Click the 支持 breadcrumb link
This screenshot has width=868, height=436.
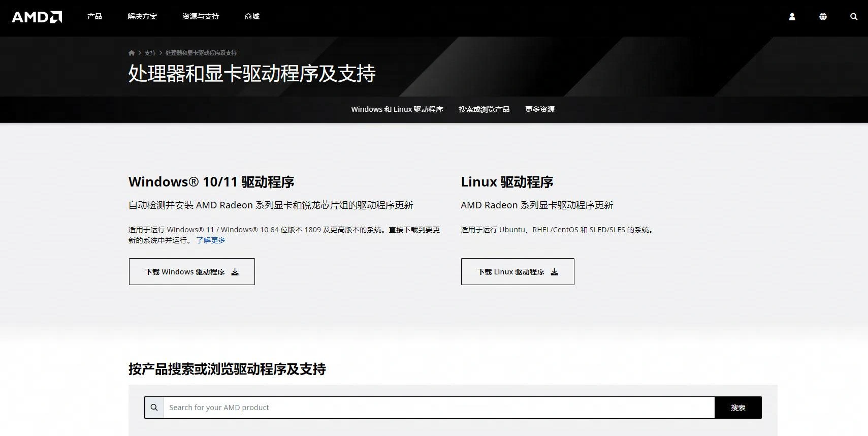150,53
